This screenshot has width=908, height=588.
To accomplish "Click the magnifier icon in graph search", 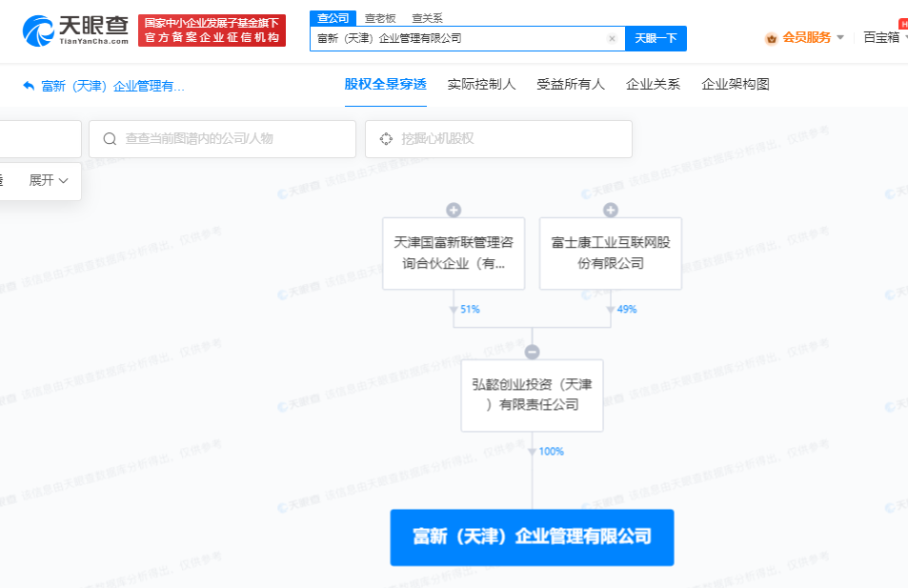I will tap(110, 139).
